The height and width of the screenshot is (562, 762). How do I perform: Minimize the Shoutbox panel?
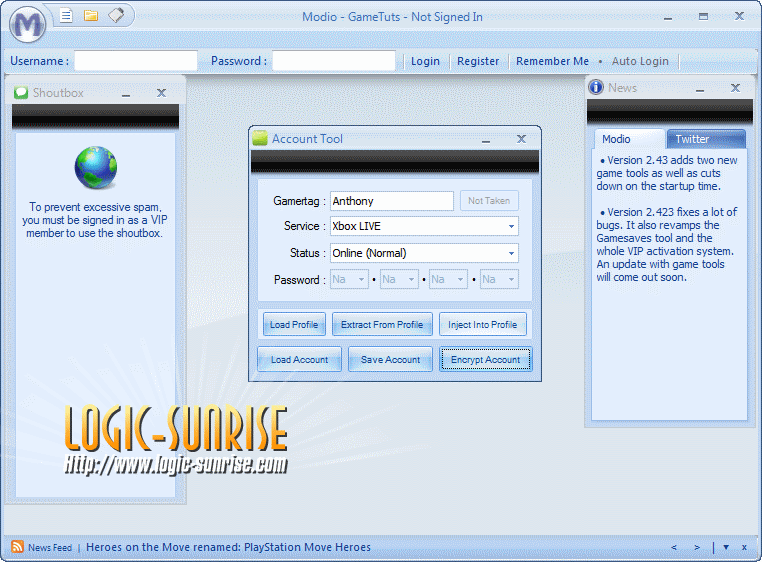click(x=126, y=93)
